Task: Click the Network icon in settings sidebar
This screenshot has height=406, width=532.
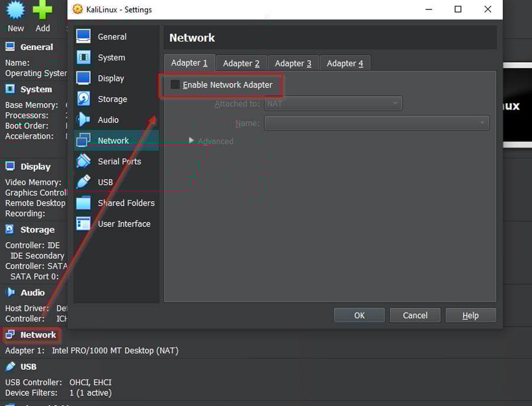Action: pos(83,140)
